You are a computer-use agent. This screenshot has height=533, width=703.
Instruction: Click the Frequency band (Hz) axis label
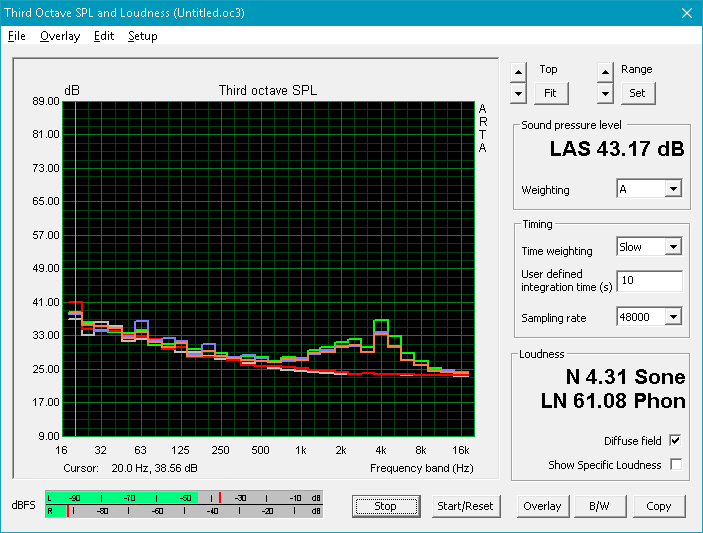pyautogui.click(x=421, y=468)
